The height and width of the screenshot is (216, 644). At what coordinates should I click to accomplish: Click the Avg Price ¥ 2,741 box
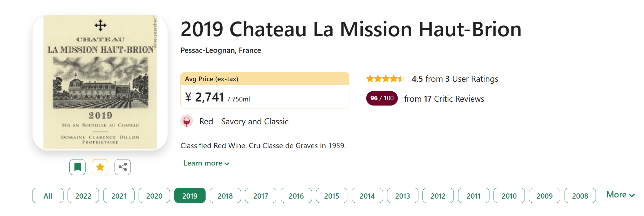265,90
